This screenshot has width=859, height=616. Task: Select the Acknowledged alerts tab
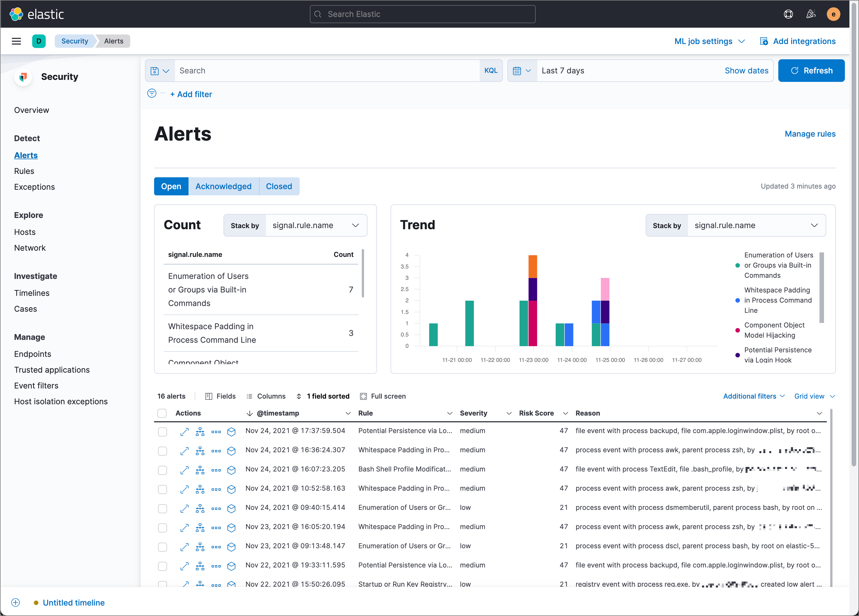(x=223, y=186)
